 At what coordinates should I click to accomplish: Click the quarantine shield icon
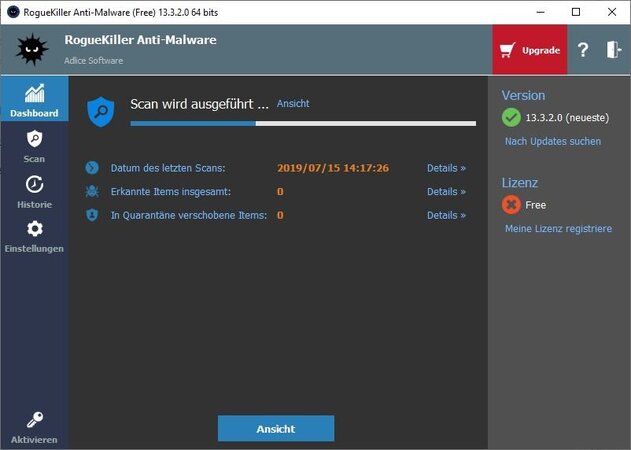click(x=92, y=215)
